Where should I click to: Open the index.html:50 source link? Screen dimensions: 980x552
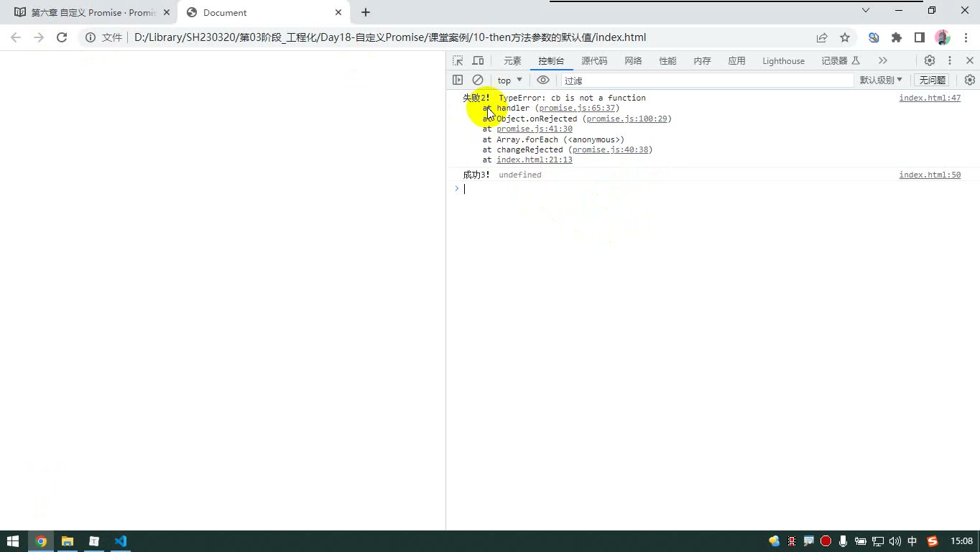(x=930, y=175)
